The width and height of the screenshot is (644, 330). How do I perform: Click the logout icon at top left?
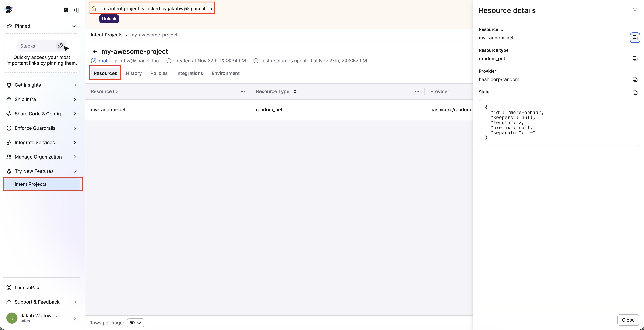pos(76,10)
